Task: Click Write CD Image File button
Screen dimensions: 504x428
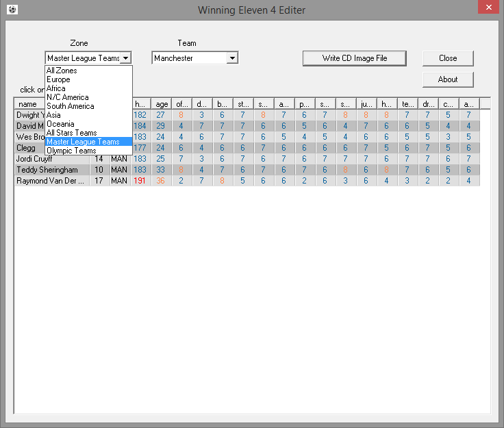Action: point(355,58)
